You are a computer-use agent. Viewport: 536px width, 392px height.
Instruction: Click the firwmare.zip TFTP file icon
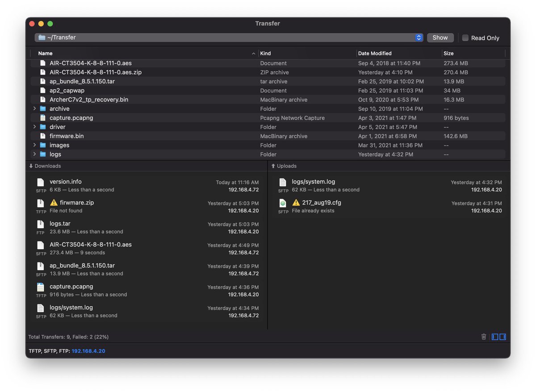coord(41,203)
